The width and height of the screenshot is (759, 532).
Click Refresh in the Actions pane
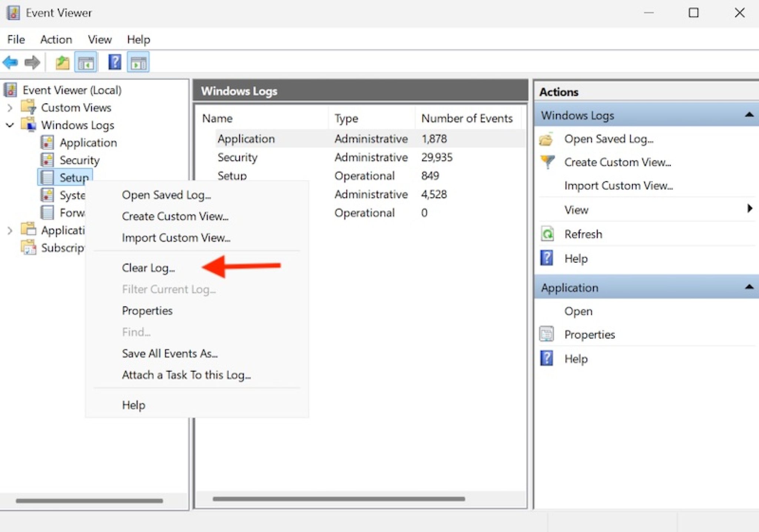pyautogui.click(x=583, y=234)
